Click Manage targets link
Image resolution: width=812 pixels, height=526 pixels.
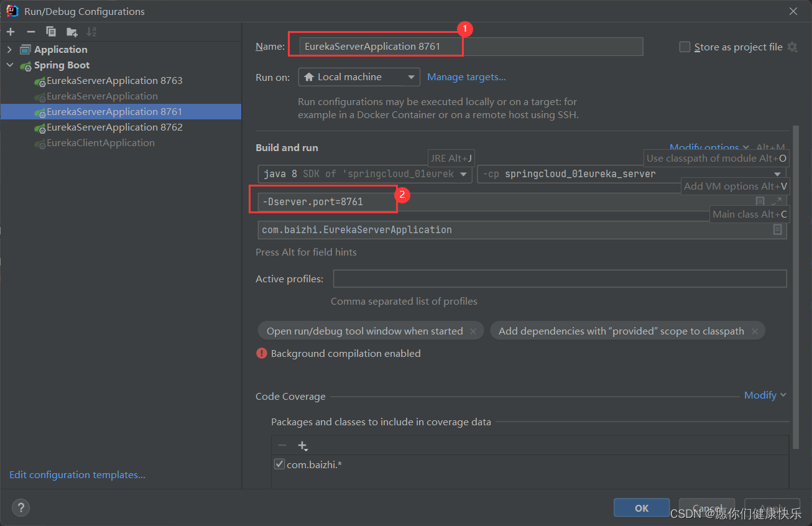click(466, 76)
